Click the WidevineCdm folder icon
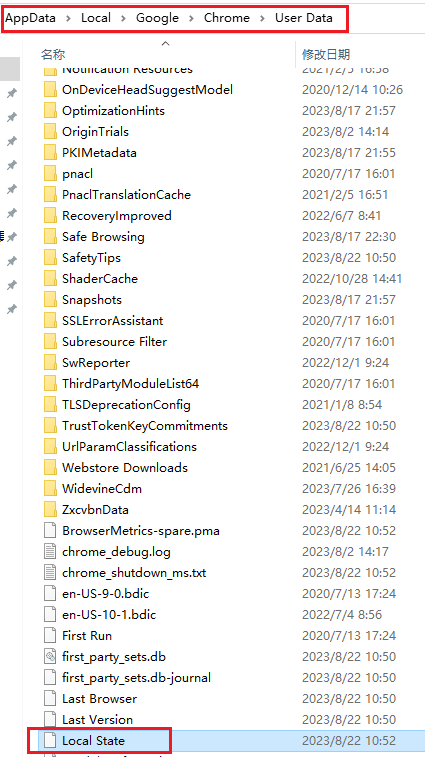 50,489
